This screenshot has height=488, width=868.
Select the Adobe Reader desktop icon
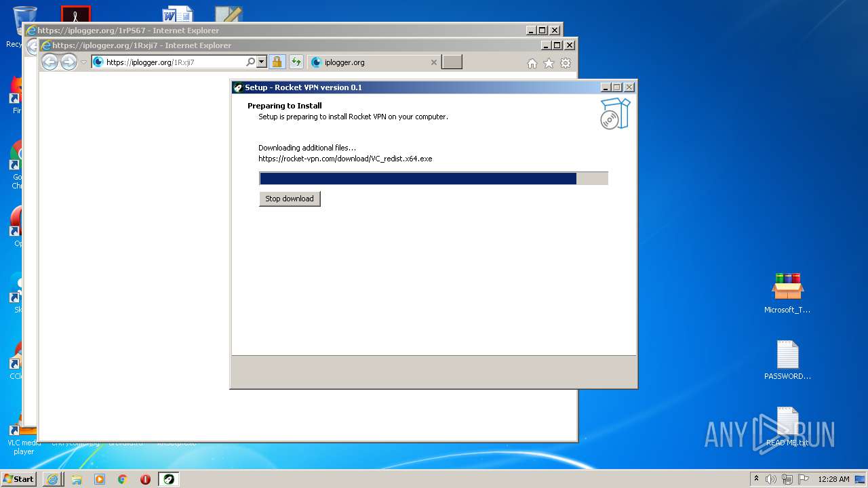click(x=75, y=14)
